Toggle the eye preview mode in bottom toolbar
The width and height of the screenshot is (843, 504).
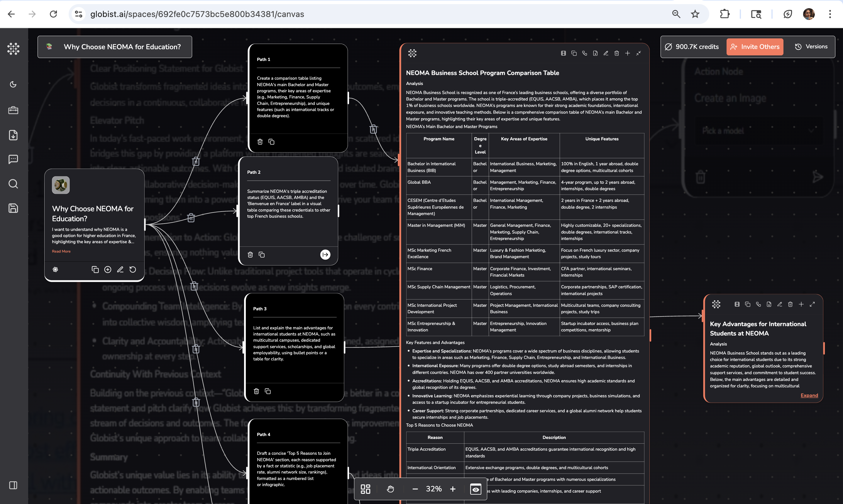tap(475, 489)
